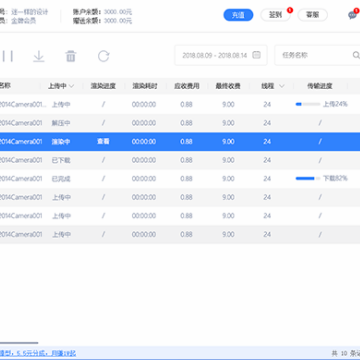Click the magnifier search icon
360x360 pixels.
(x=356, y=55)
